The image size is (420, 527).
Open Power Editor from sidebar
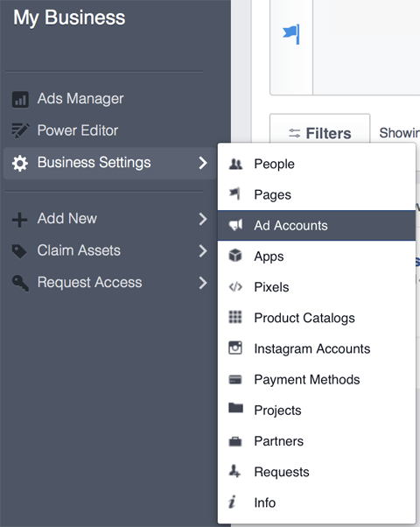pos(78,130)
